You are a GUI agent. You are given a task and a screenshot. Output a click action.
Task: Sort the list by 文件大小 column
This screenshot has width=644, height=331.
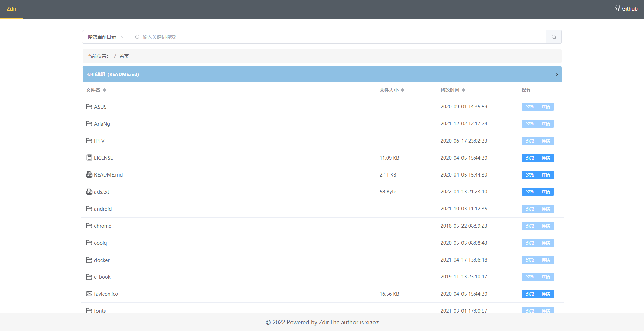click(392, 90)
